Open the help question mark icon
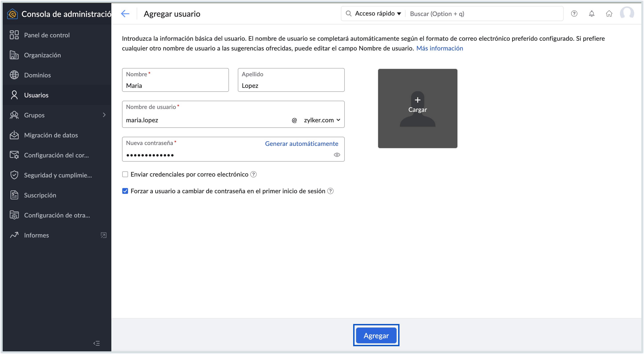Screen dimensions: 644x354 574,14
